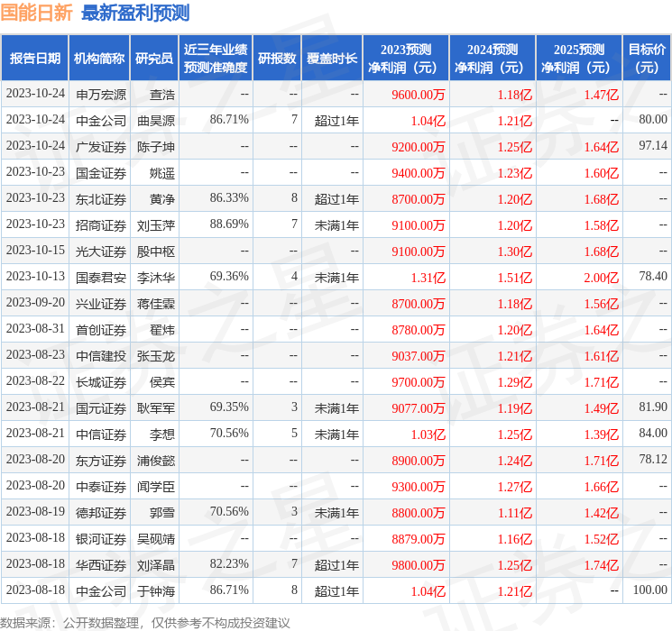Select the target price 81.90

point(653,407)
